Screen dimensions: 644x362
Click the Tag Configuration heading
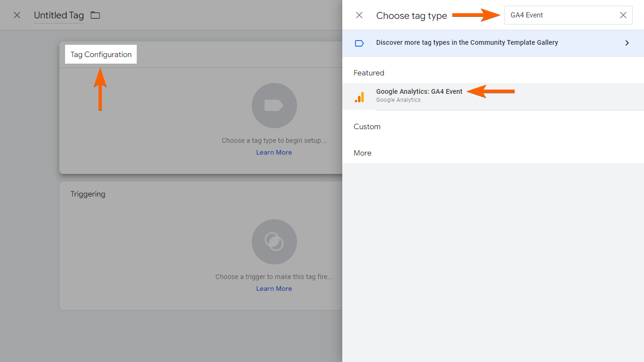101,54
